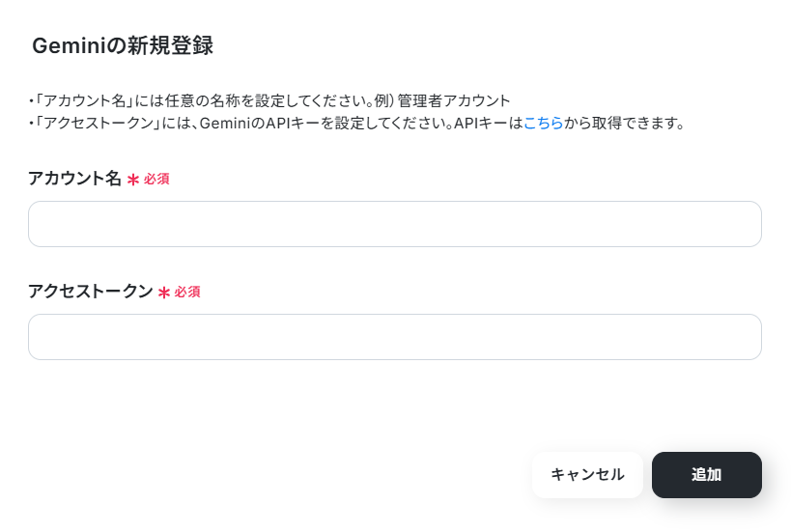
Task: Click the 「アカウント名」 quoted text in instructions
Action: 83,100
